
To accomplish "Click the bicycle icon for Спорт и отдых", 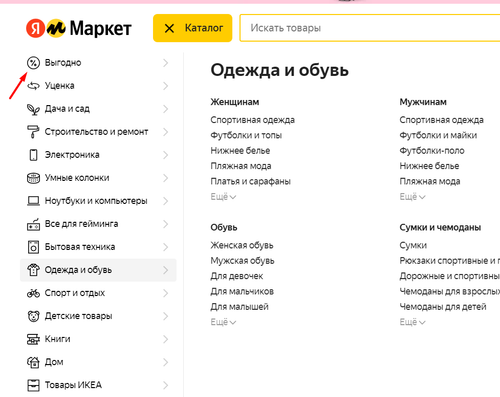I will [33, 293].
